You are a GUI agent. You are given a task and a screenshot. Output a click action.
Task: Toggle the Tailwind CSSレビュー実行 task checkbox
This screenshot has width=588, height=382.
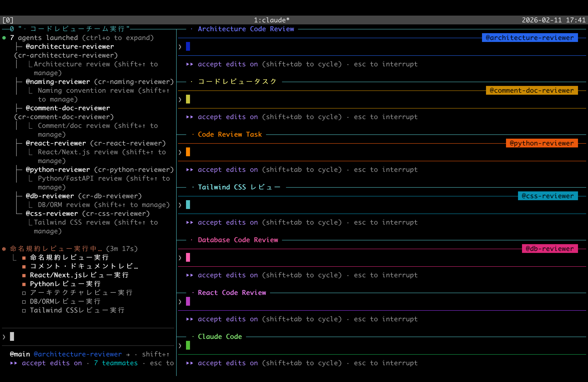pos(24,311)
